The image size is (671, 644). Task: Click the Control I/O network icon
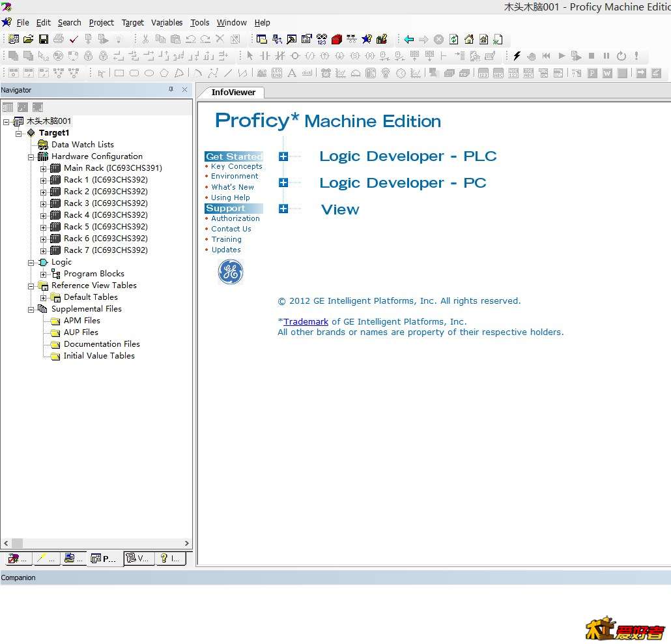click(276, 39)
